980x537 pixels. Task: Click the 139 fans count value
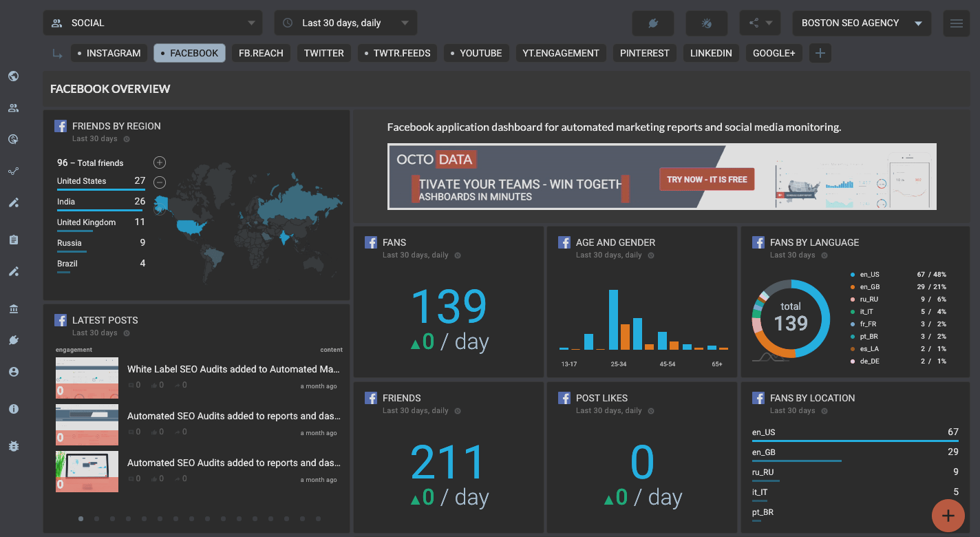[449, 306]
